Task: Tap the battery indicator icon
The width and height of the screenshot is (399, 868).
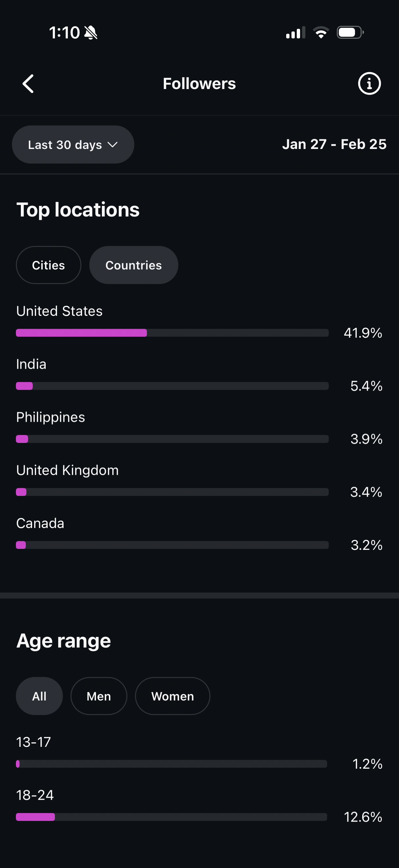Action: 350,33
